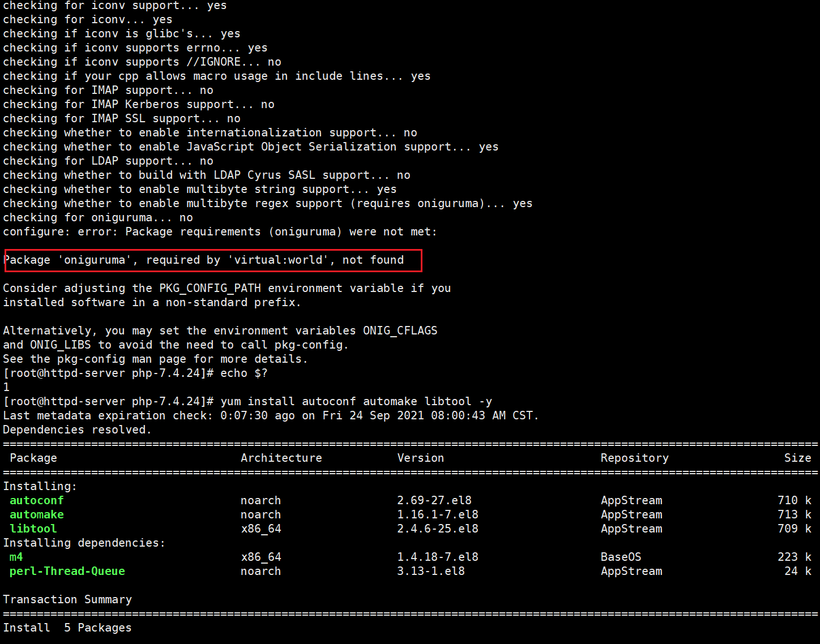Click automake version '1.16.1-7.el8'

[438, 514]
